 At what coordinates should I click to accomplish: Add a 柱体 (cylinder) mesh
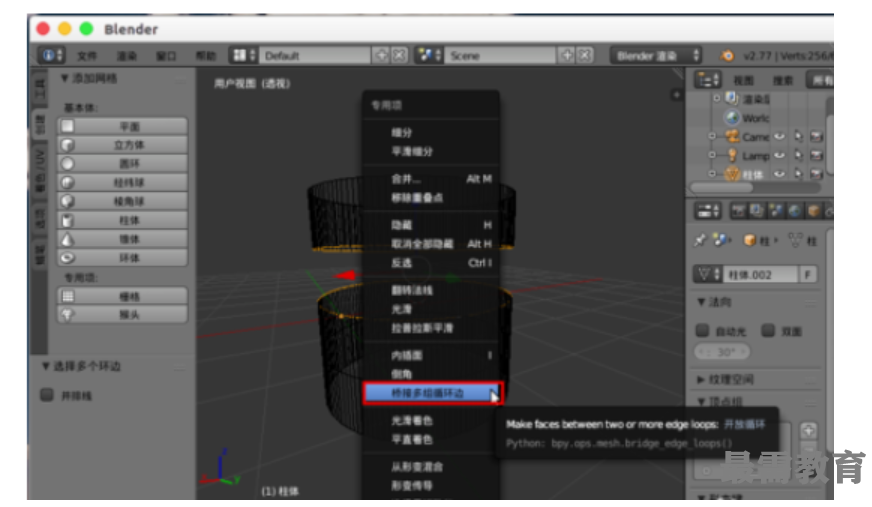122,220
